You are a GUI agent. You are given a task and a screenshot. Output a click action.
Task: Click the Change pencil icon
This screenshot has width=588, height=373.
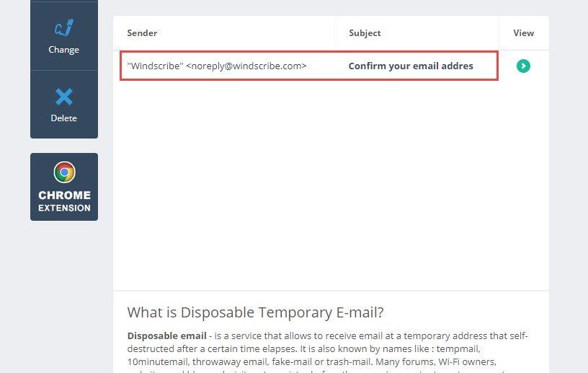(63, 28)
